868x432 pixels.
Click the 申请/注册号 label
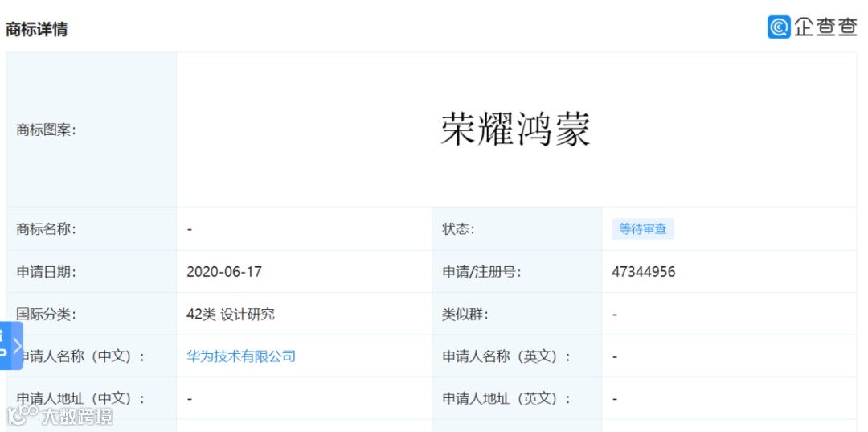tap(481, 272)
